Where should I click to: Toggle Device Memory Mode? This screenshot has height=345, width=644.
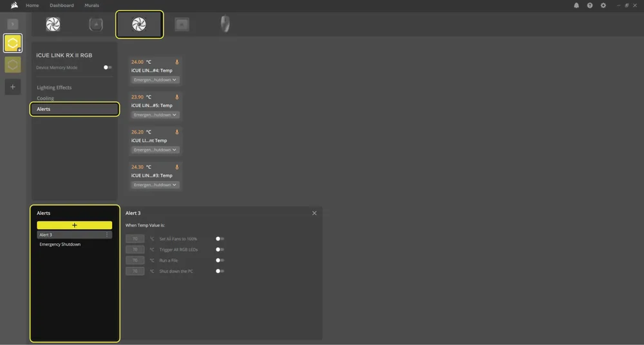coord(107,68)
